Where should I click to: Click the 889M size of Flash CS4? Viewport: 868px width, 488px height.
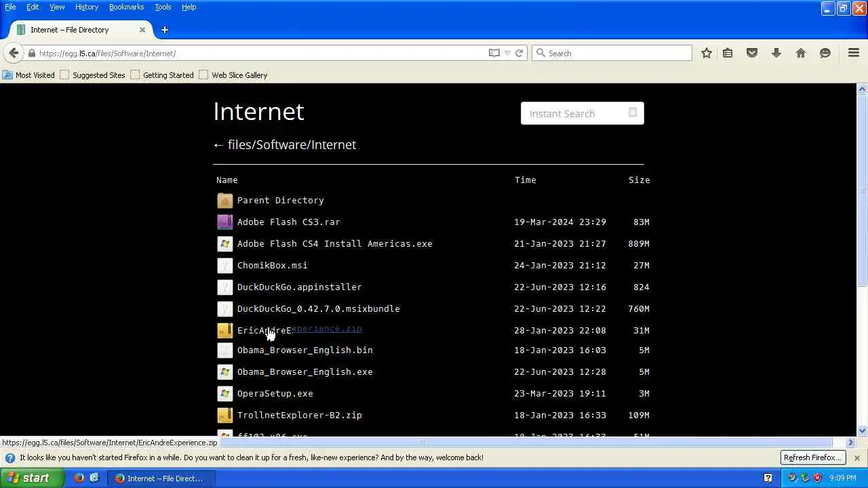point(639,244)
